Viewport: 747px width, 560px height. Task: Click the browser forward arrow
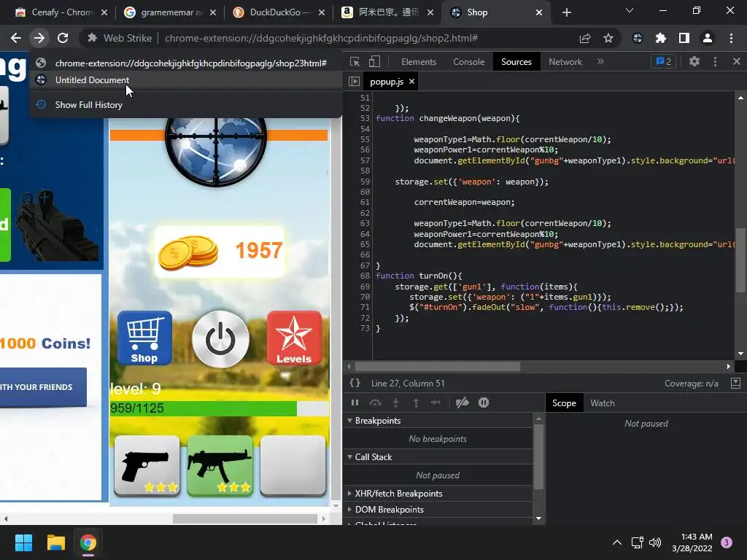[39, 38]
